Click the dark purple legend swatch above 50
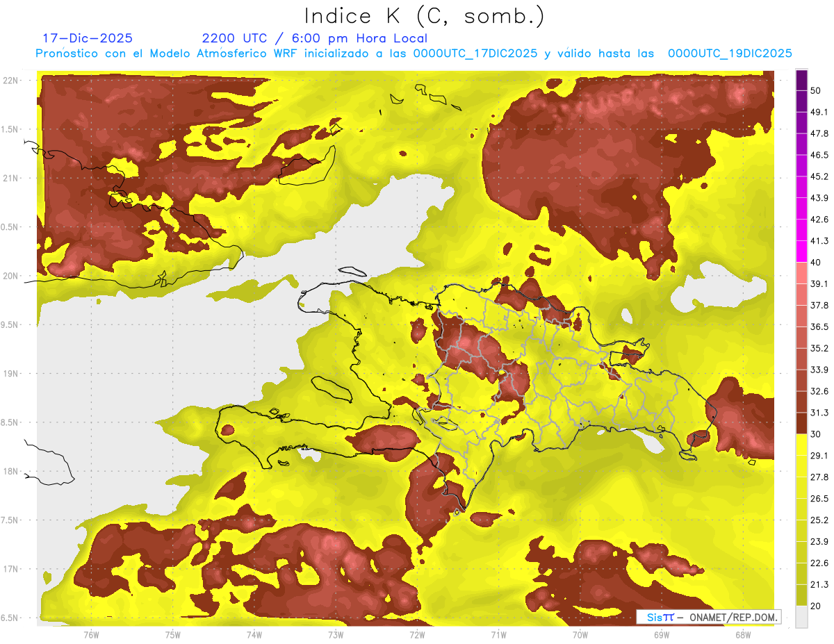 (x=801, y=81)
